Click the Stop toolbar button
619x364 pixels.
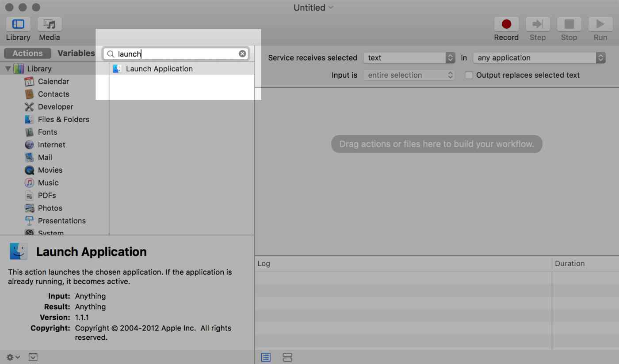pos(569,24)
